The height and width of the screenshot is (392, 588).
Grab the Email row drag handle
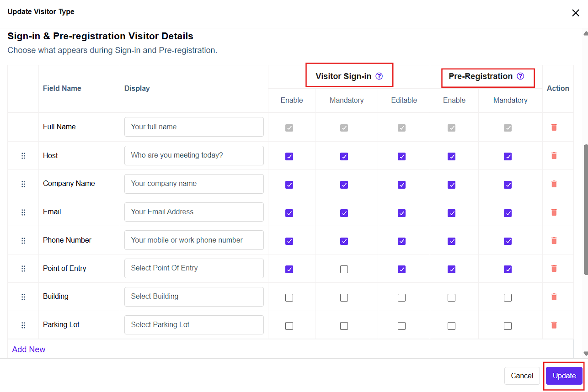[x=23, y=212]
